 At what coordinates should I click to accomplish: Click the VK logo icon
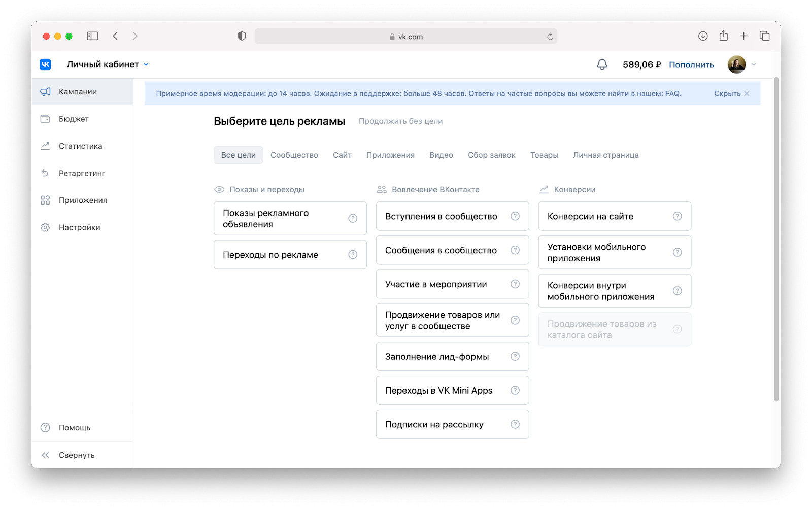tap(45, 64)
